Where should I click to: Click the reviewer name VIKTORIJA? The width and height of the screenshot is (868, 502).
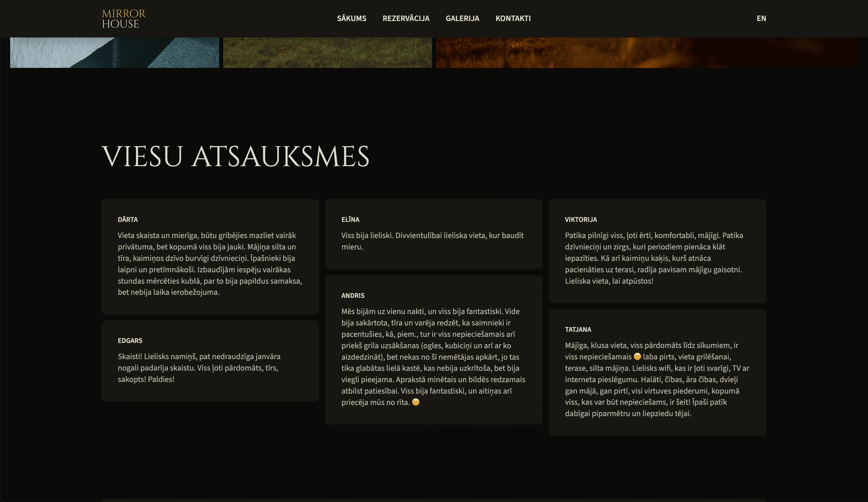pyautogui.click(x=581, y=220)
